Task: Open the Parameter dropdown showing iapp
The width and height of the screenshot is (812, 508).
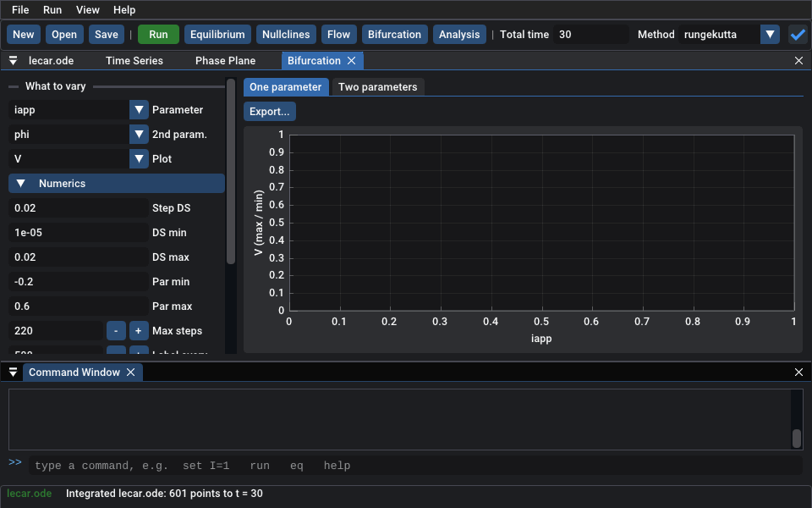Action: pos(139,110)
